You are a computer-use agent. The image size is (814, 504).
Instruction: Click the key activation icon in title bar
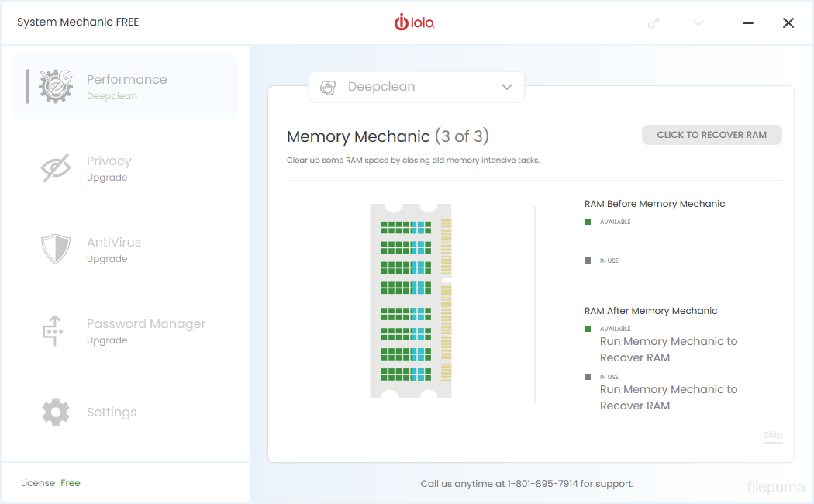point(654,23)
